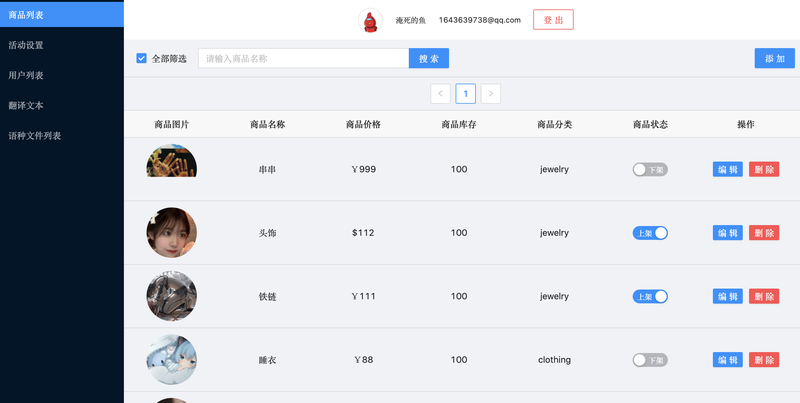Click the jewelry category in 串串 row
Image resolution: width=800 pixels, height=403 pixels.
(555, 169)
